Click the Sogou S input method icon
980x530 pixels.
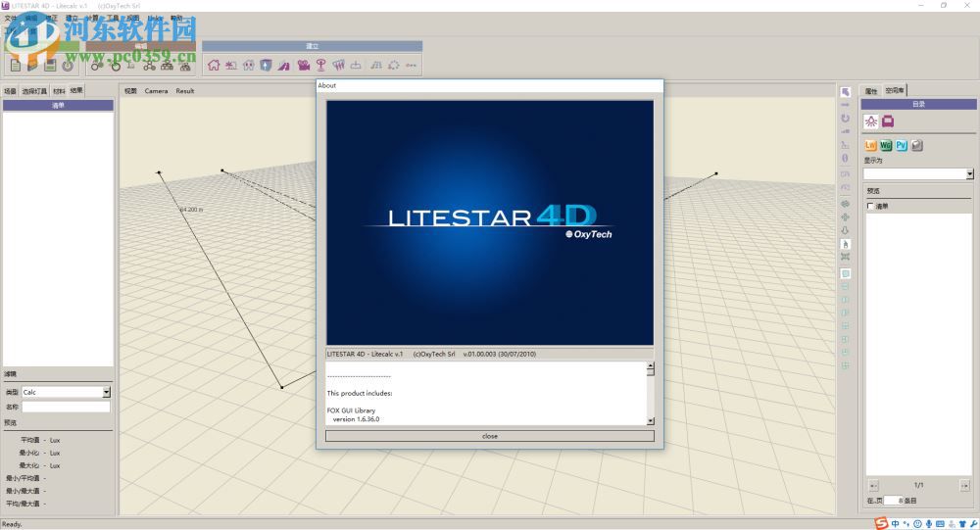(x=881, y=524)
